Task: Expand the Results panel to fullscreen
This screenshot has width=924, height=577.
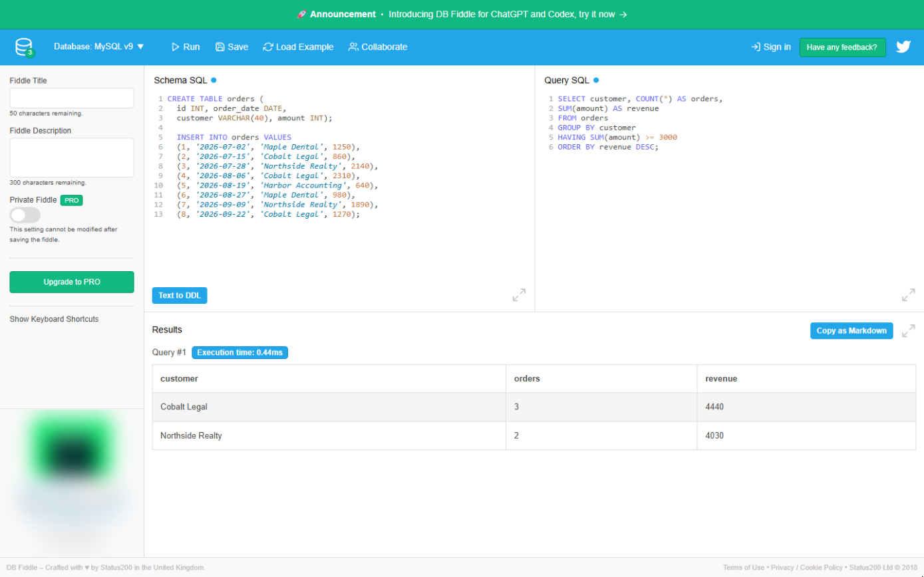Action: [908, 331]
